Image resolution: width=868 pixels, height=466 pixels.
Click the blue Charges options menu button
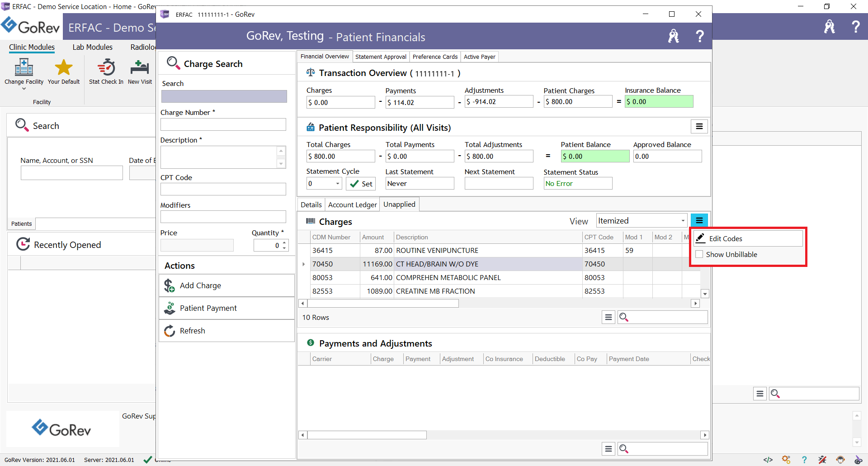(x=699, y=220)
